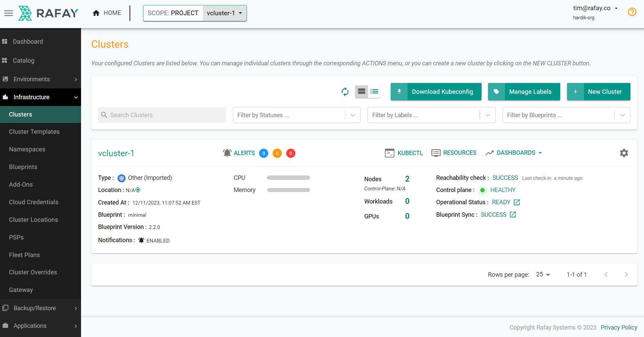Click the location target icon
644x337 pixels.
pos(138,190)
